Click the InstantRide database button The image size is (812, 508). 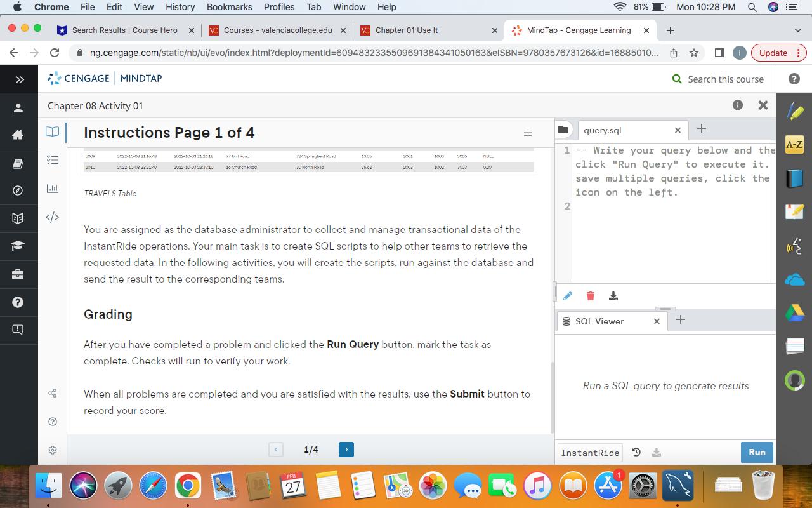point(590,453)
